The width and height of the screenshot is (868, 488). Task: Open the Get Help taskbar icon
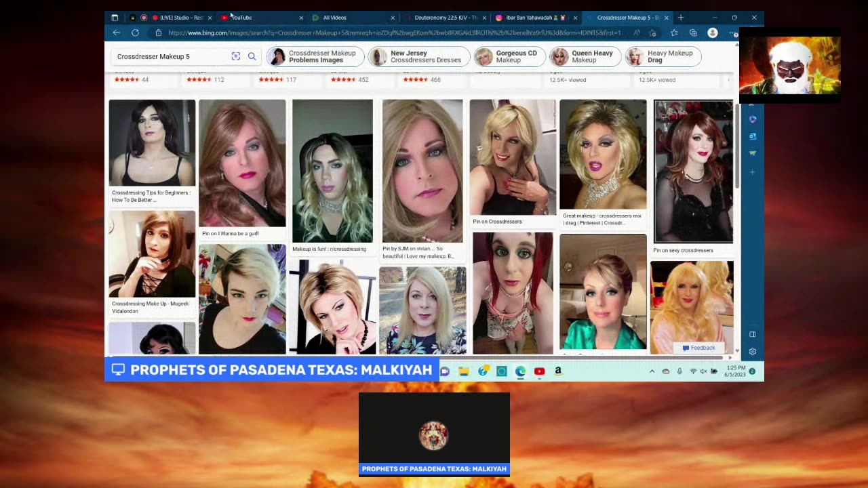point(483,371)
